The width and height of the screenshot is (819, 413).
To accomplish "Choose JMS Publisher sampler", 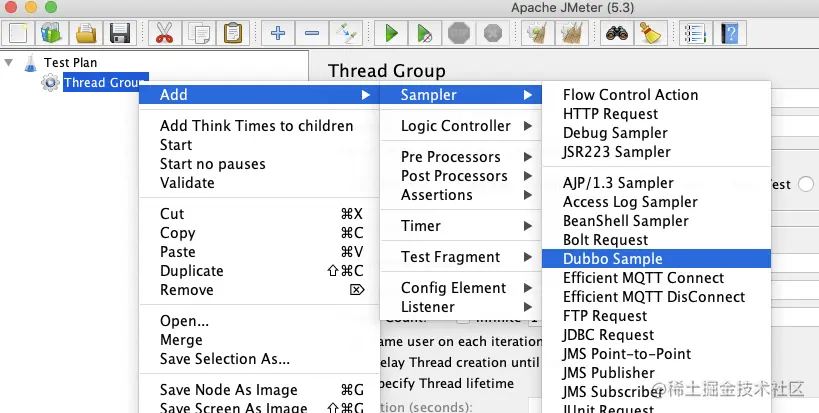I will [x=656, y=373].
